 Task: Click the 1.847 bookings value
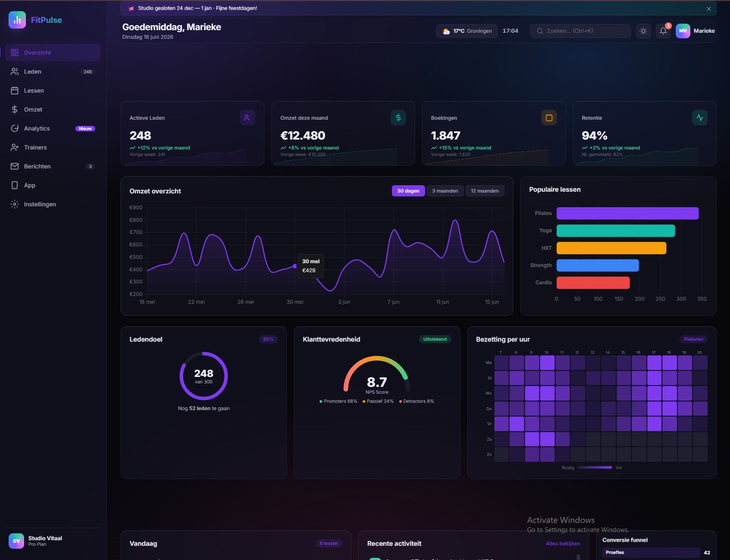(x=446, y=136)
